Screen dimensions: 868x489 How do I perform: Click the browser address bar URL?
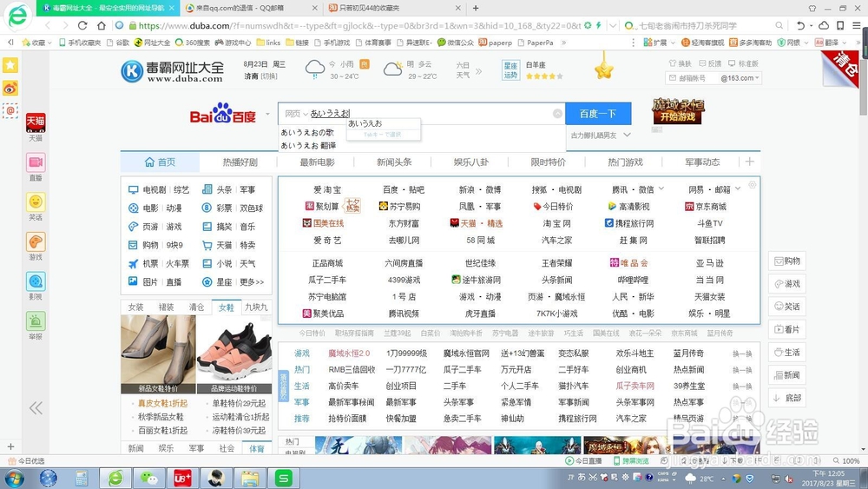[360, 25]
